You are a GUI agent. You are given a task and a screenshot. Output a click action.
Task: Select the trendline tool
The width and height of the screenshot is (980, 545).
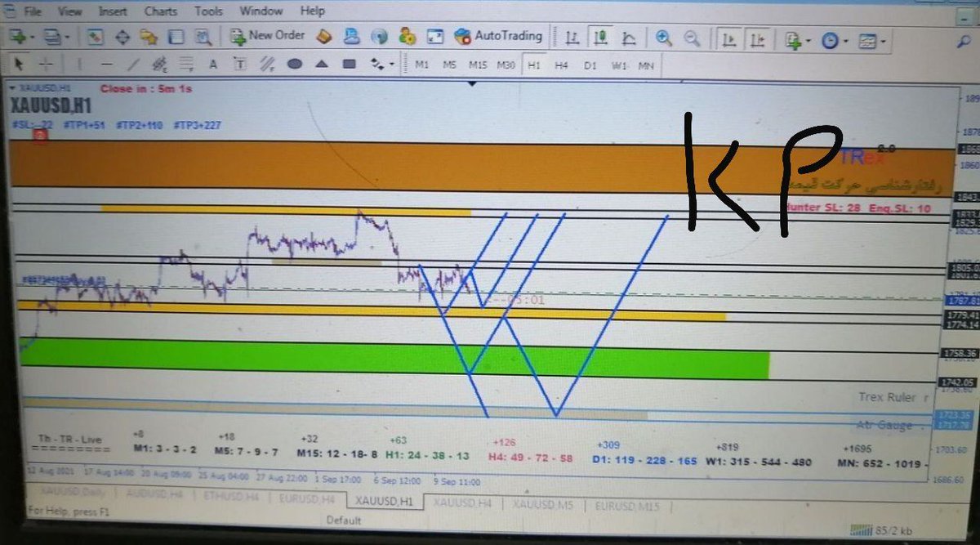point(133,64)
